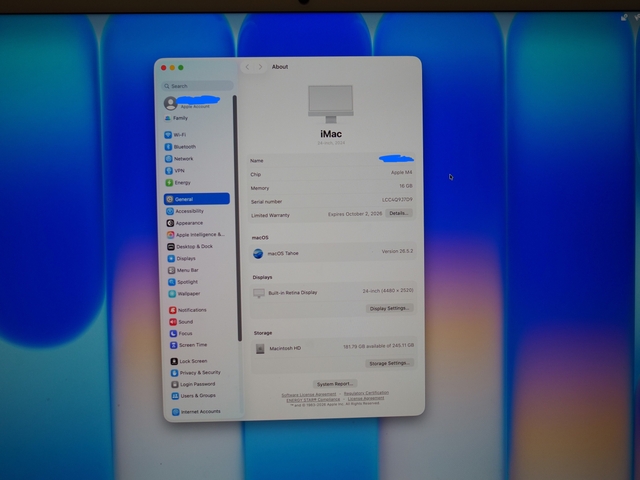Click the macOS Tahoe logo icon

(258, 253)
